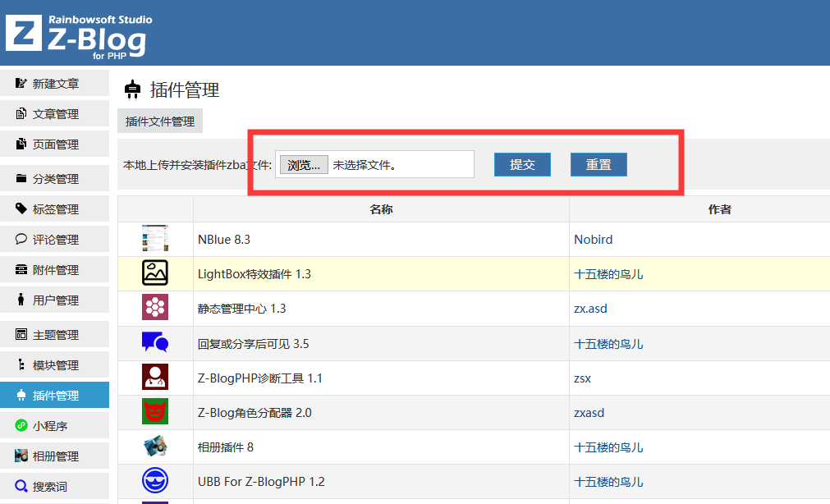Open 分类管理 in sidebar
This screenshot has width=830, height=504.
tap(54, 178)
